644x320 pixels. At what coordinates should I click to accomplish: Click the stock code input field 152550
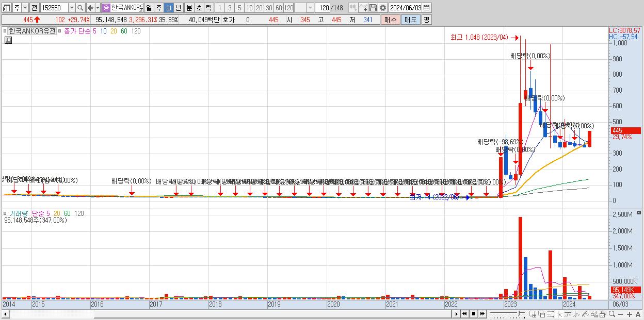[x=54, y=8]
